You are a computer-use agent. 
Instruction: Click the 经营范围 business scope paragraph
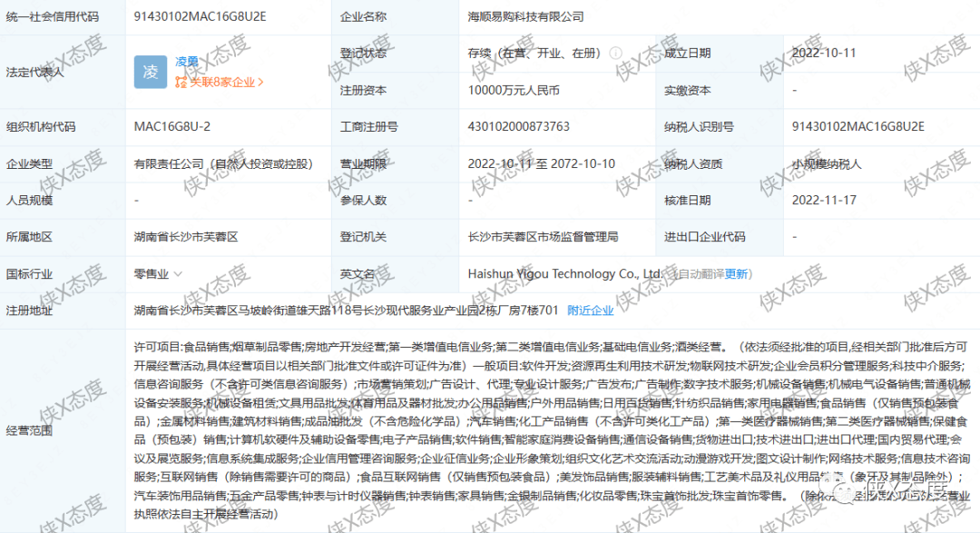[x=552, y=430]
